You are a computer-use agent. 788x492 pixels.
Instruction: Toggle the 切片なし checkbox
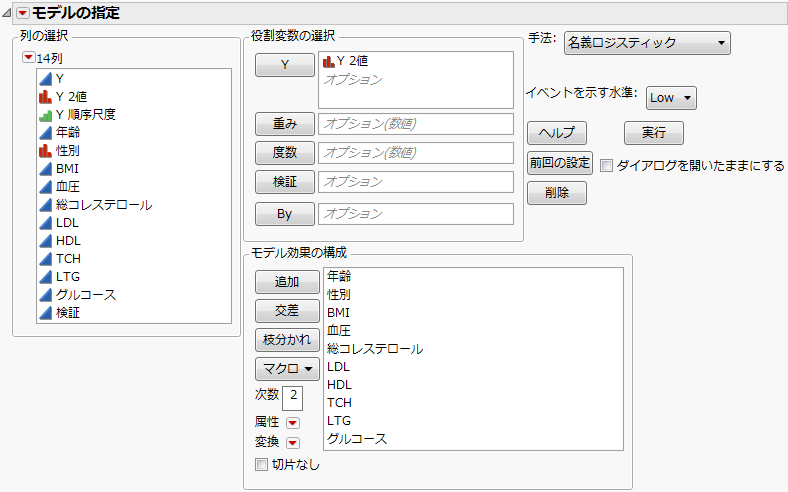[x=261, y=464]
